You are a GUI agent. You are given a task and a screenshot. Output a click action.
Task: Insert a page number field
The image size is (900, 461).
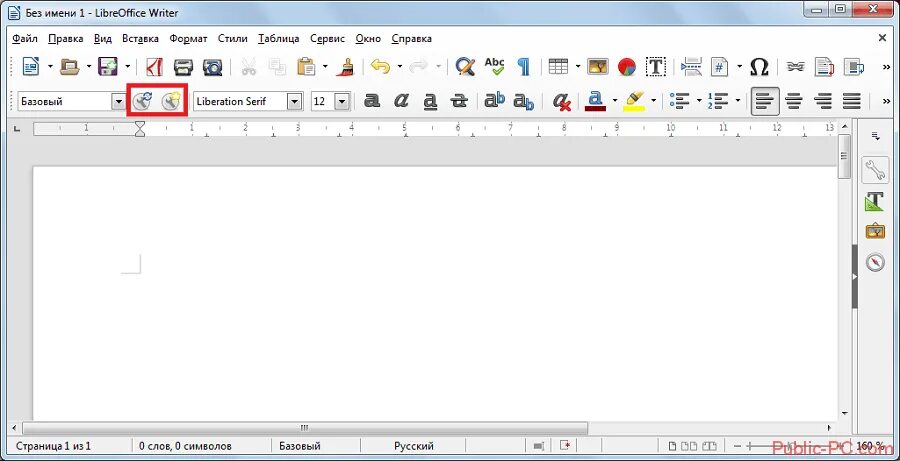click(720, 67)
